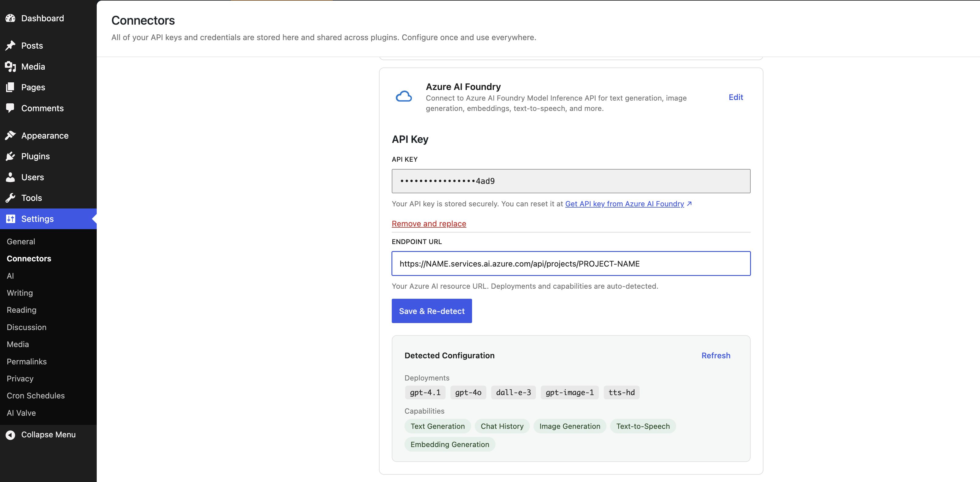
Task: Open Cron Schedules submenu item
Action: [x=36, y=396]
